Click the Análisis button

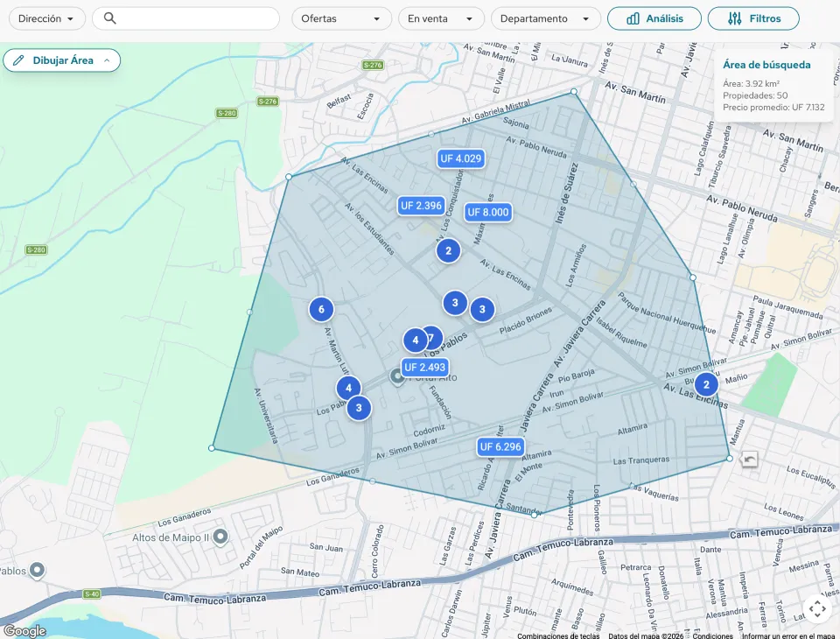pyautogui.click(x=654, y=18)
